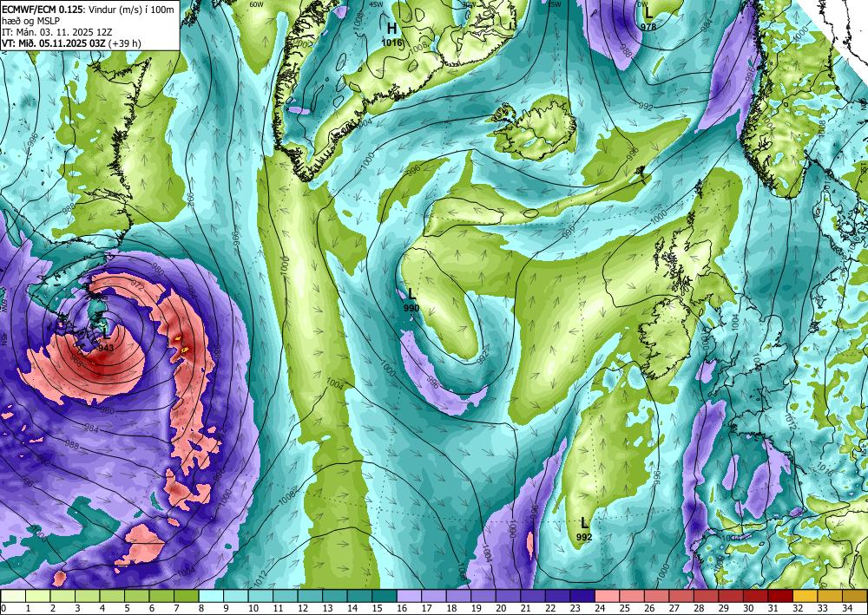Select the yellow legend swatch labeled 32

coord(806,596)
